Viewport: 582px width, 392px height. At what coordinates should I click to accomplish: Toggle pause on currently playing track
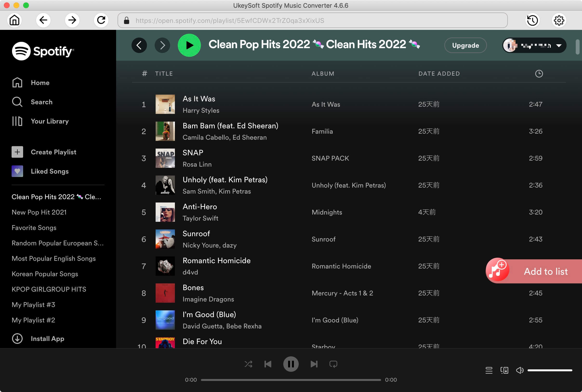[291, 364]
